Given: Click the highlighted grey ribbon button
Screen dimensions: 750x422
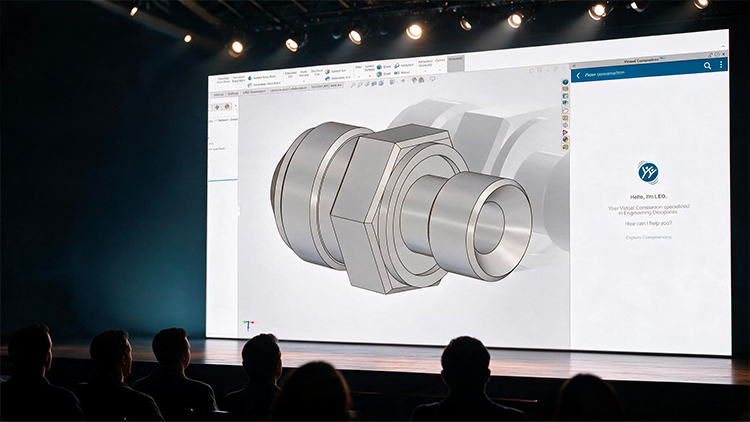Looking at the screenshot, I should pyautogui.click(x=456, y=64).
